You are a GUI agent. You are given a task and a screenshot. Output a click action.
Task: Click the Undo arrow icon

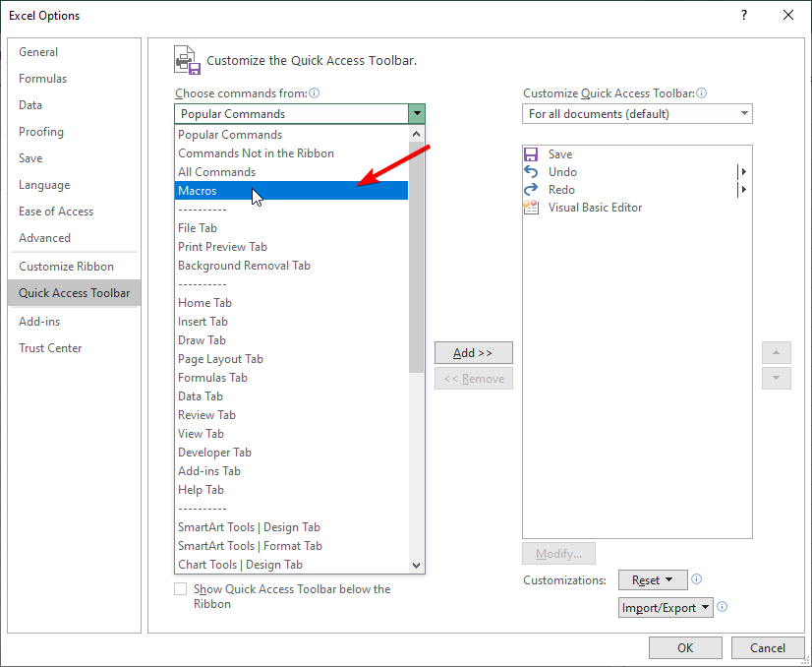[531, 172]
